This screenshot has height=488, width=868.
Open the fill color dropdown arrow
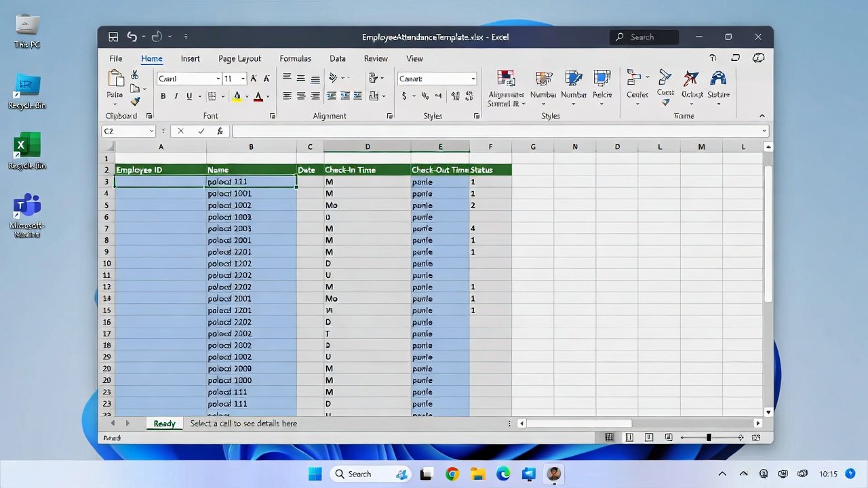coord(246,97)
